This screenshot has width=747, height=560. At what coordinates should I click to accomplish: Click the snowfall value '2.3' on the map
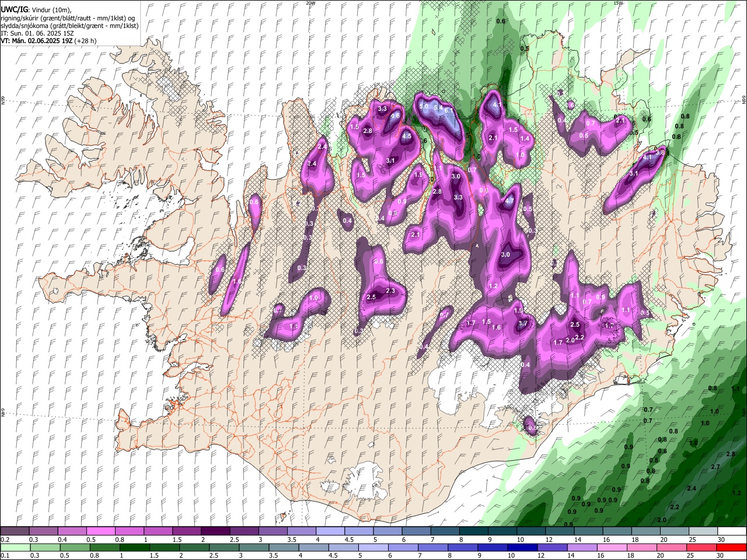[x=390, y=290]
